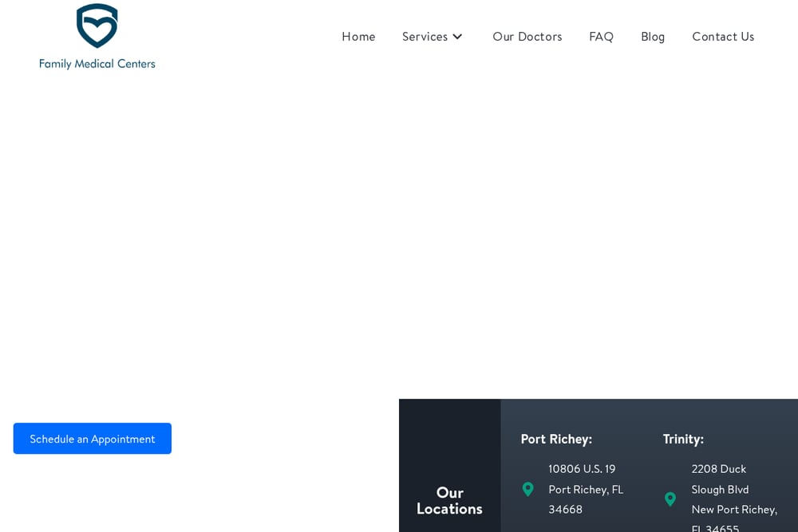Go to the Our Doctors page

tap(527, 37)
